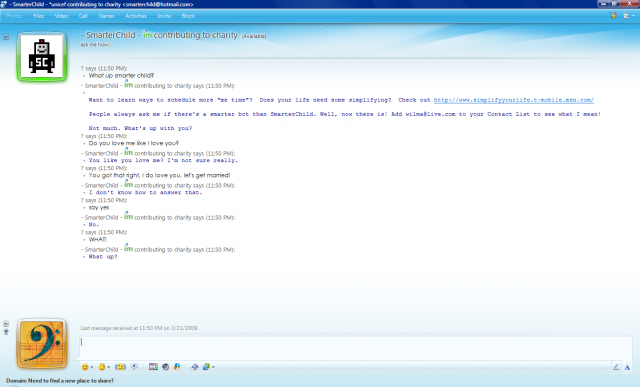Open the emoticon picker smiley icon
Screen dimensions: 640x387
coord(85,367)
